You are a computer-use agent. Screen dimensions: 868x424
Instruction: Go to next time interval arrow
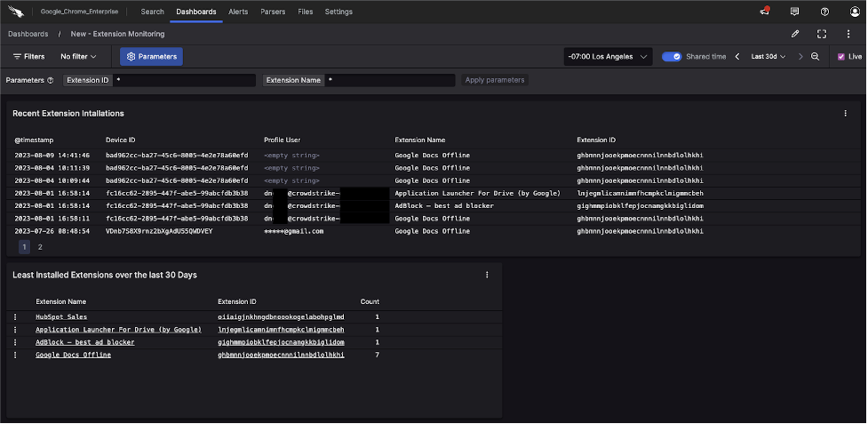point(800,57)
